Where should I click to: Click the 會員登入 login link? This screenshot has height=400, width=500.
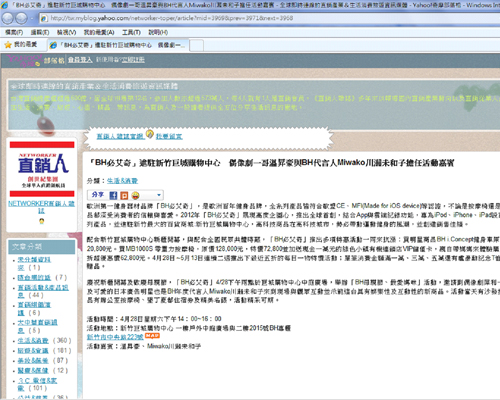(x=80, y=60)
